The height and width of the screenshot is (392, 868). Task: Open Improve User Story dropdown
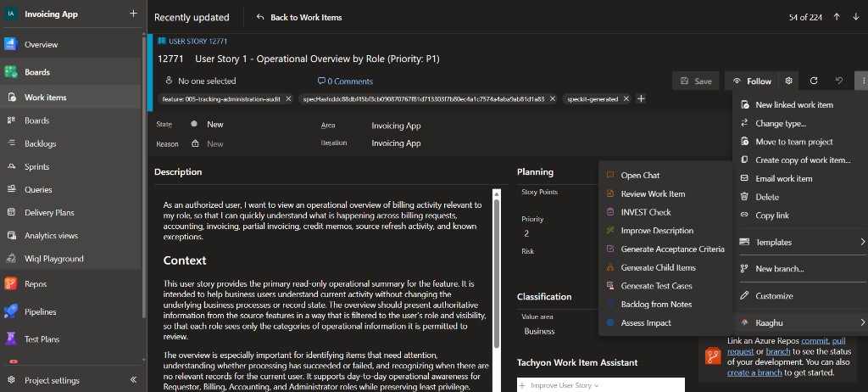coord(561,385)
